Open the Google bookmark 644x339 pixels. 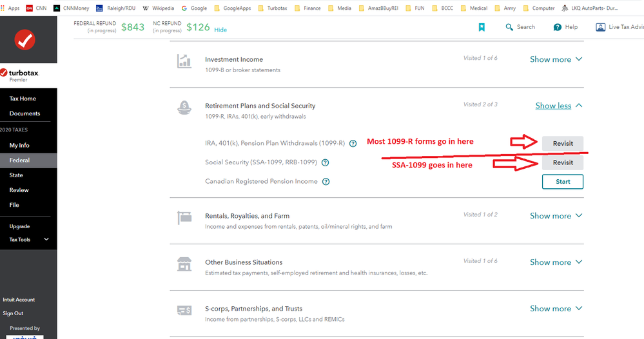(194, 8)
